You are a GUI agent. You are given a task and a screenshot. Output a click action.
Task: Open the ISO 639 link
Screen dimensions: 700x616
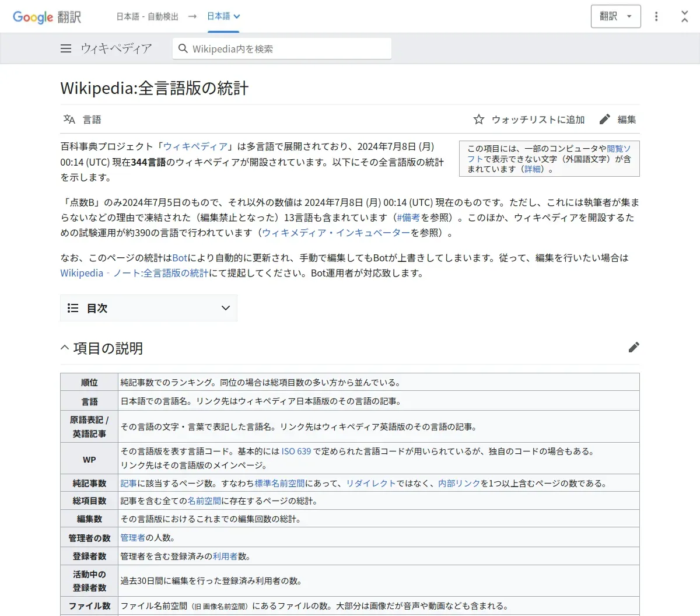click(296, 452)
